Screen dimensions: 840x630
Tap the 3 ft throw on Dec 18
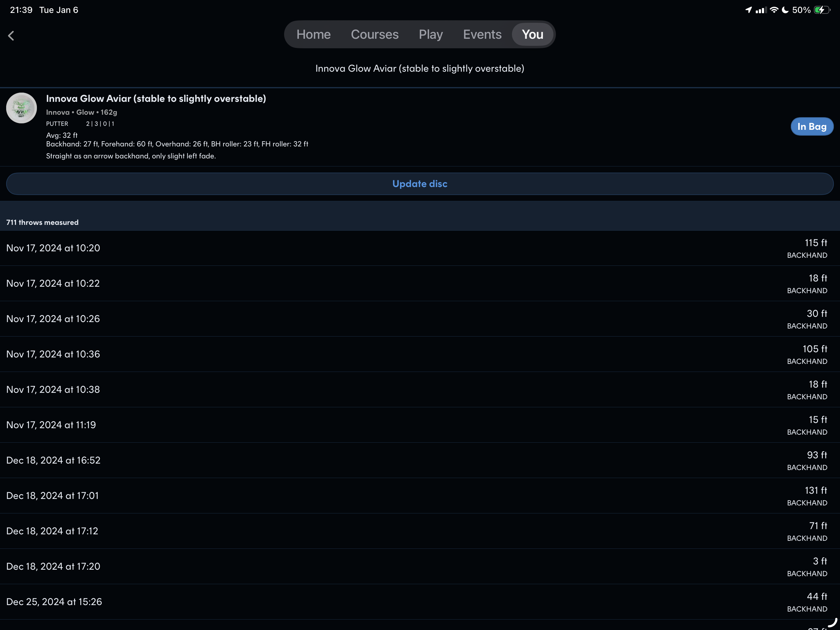420,567
